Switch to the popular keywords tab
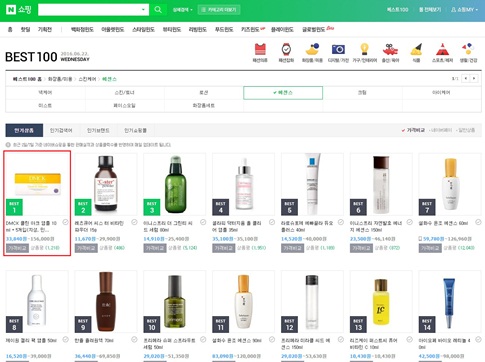 coord(61,130)
